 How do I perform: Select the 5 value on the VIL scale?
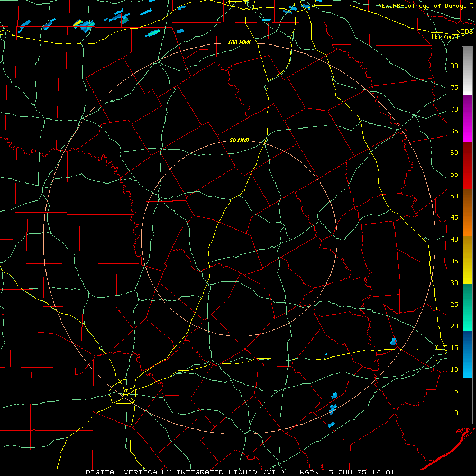pos(456,391)
